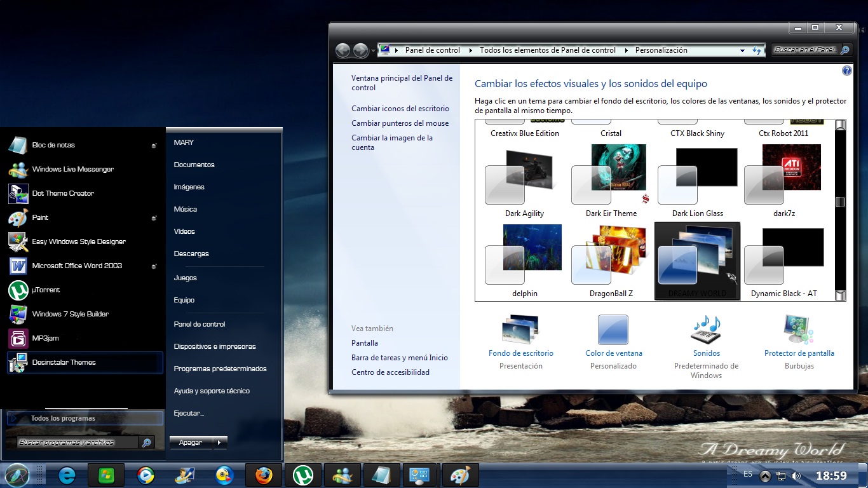
Task: Open Centro de accesibilidad link
Action: tap(390, 372)
